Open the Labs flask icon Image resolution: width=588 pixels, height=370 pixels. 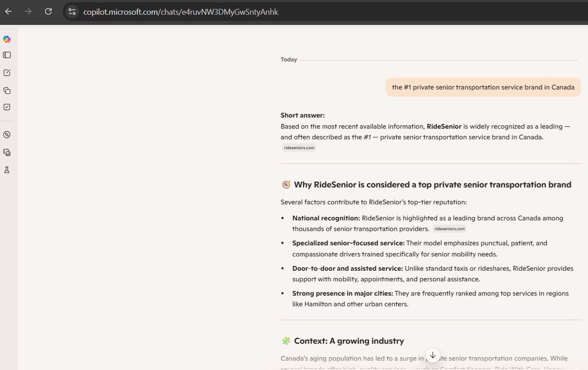(7, 170)
